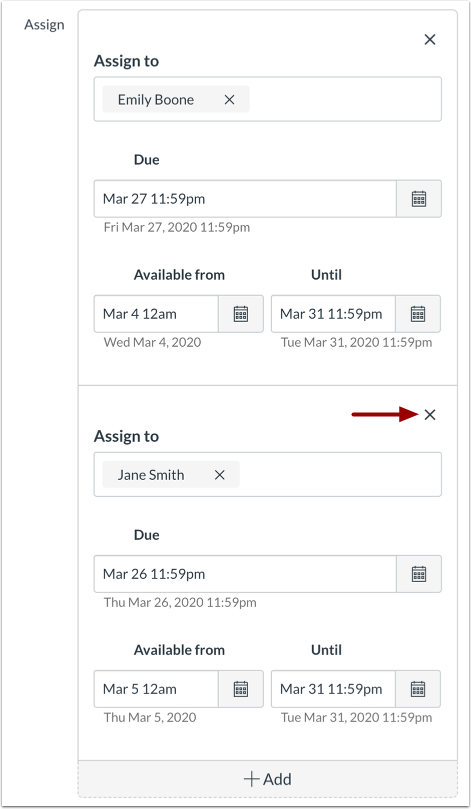Open calendar for Emily Boone's Available from date
This screenshot has width=471, height=809.
(240, 314)
